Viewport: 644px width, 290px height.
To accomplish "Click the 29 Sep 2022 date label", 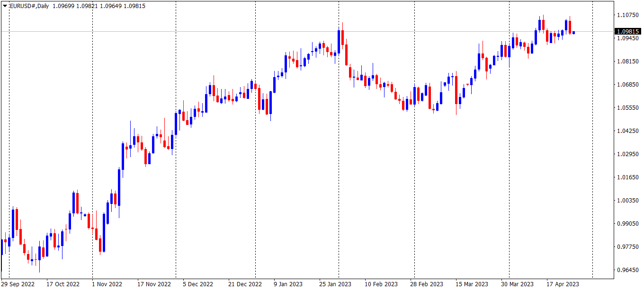I will pos(18,284).
